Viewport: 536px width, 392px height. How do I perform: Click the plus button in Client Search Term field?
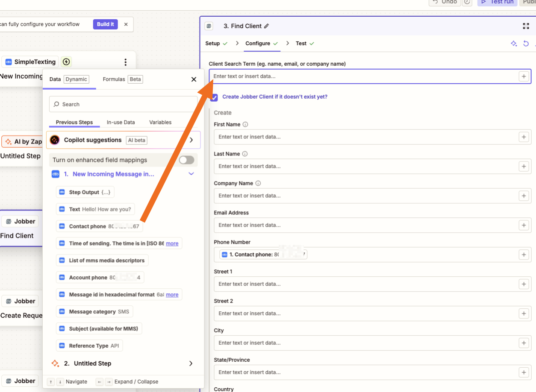click(524, 76)
